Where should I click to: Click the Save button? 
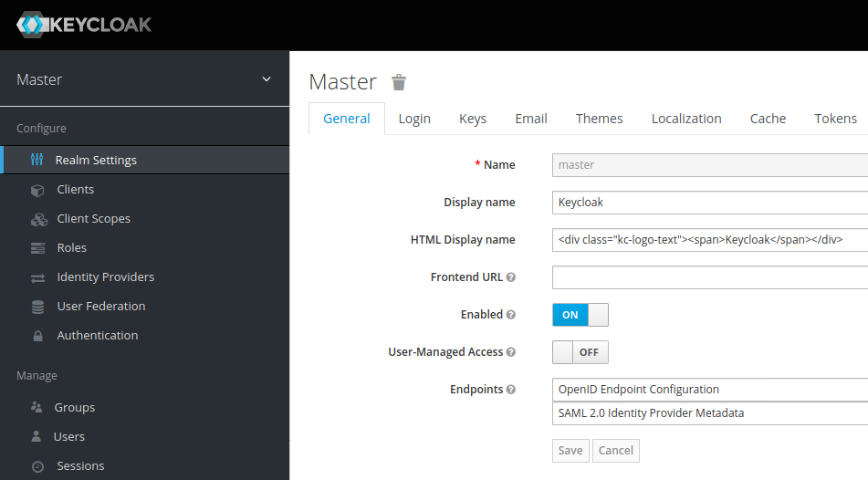[570, 451]
